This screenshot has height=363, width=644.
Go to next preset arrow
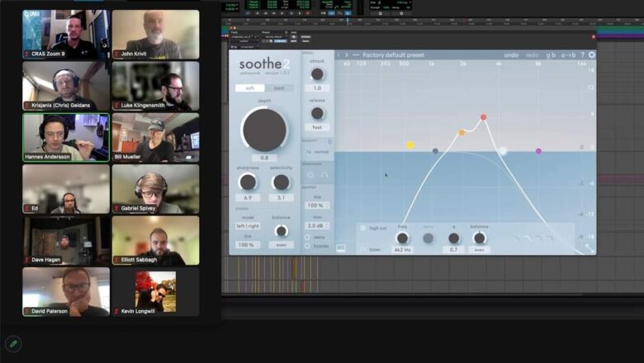(x=346, y=54)
